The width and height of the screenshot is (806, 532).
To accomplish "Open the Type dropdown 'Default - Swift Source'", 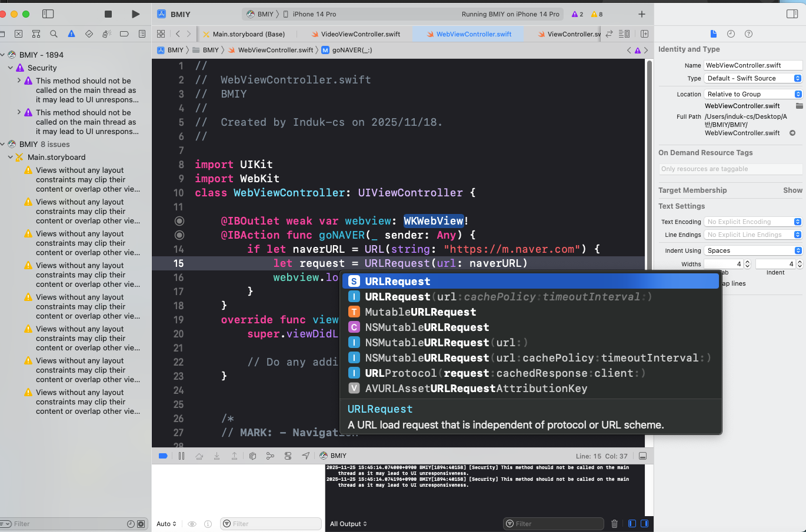I will (754, 78).
